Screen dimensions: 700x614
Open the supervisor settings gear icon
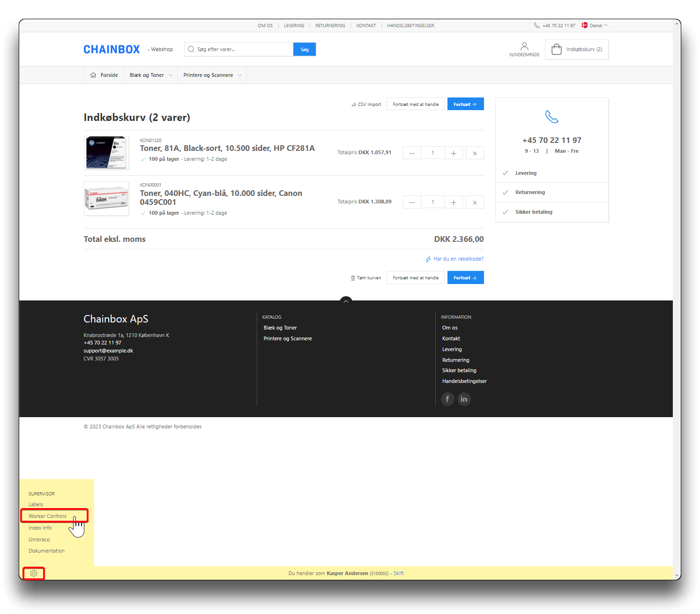(34, 573)
